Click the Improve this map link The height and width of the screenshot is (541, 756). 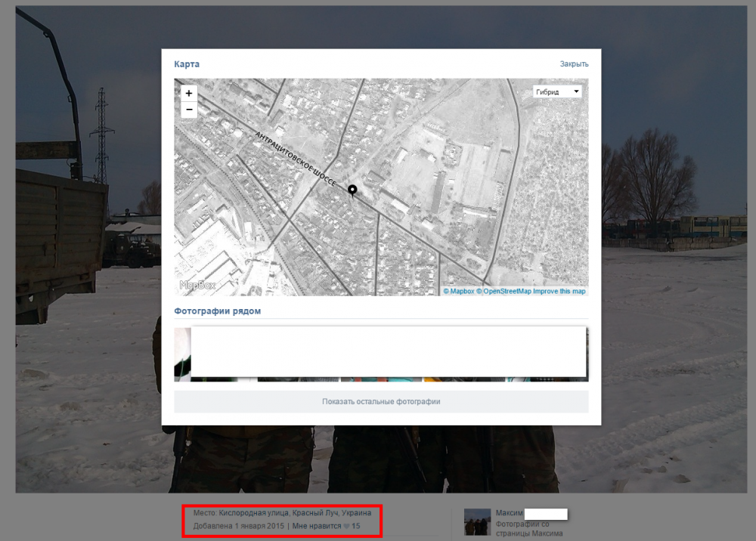(x=559, y=291)
